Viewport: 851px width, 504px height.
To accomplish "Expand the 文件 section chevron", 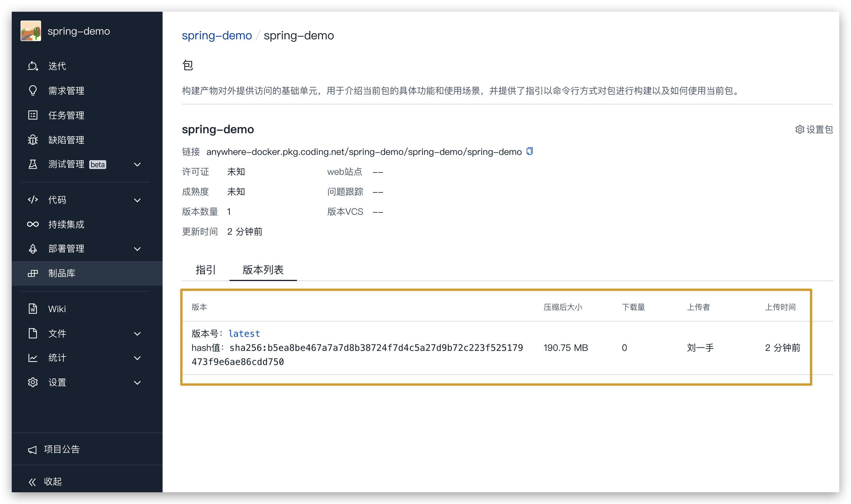I will pyautogui.click(x=137, y=334).
